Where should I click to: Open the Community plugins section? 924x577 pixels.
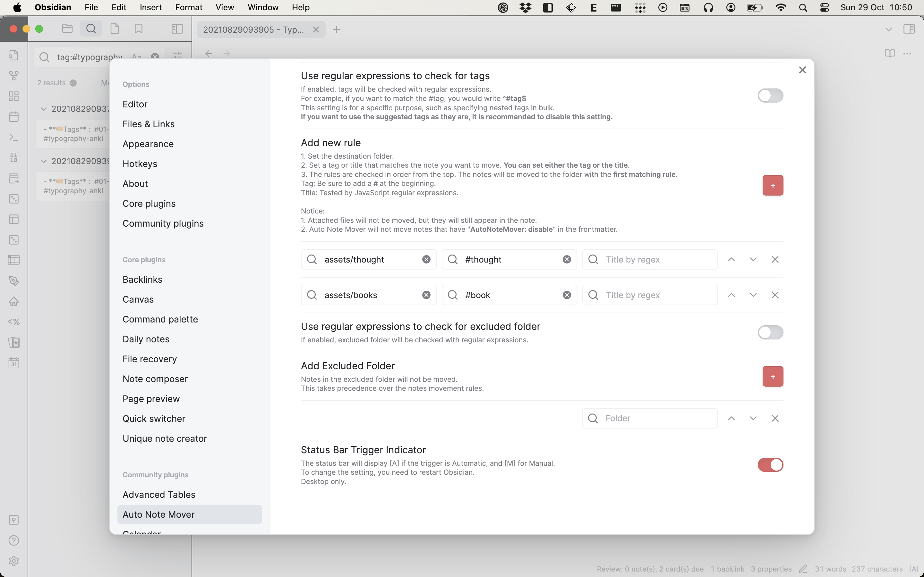pos(163,223)
